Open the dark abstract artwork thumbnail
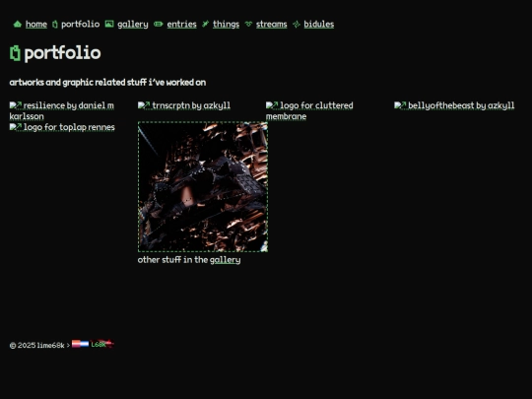Screen dimensions: 532x399 pyautogui.click(x=203, y=187)
